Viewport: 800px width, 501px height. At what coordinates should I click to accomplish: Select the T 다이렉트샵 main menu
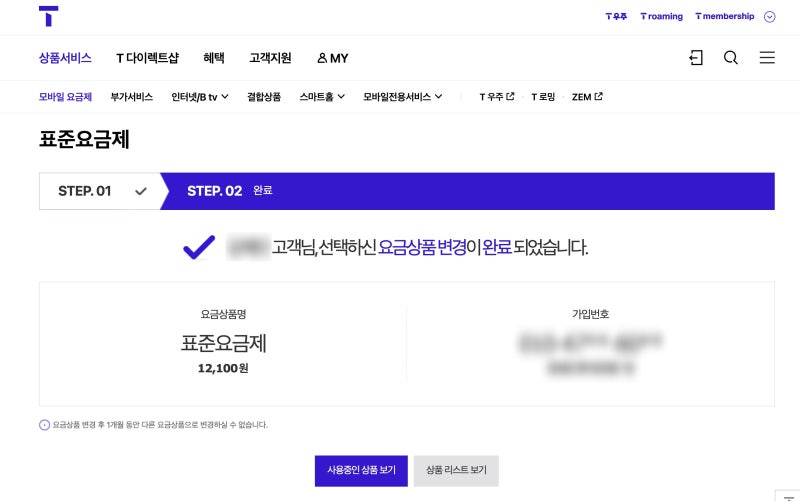[147, 58]
